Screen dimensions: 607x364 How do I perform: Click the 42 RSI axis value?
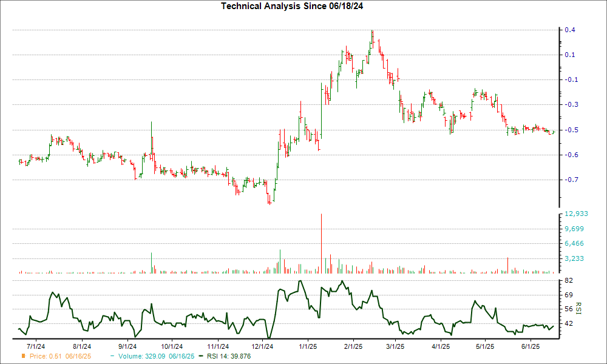coord(569,324)
